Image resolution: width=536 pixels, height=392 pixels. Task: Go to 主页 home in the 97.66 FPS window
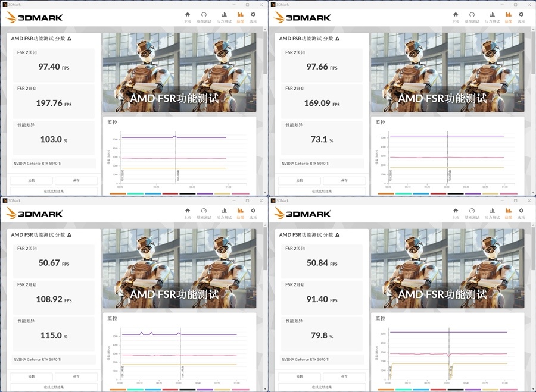[x=456, y=17]
